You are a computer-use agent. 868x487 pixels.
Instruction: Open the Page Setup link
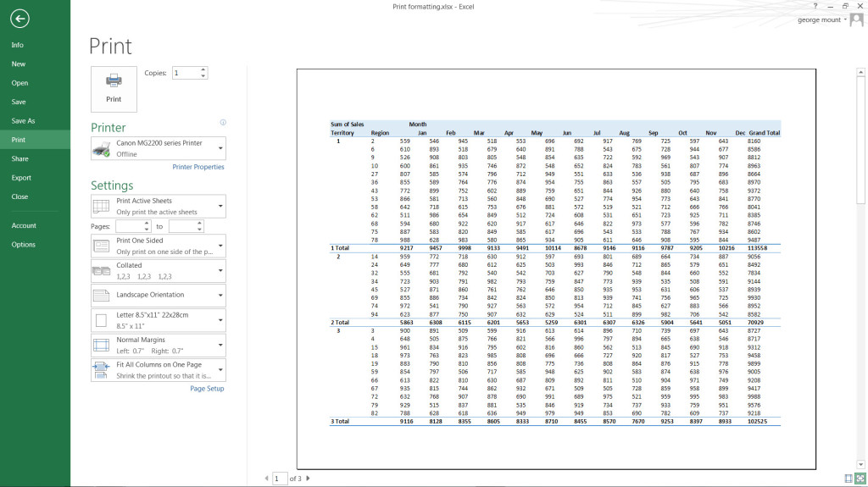pos(207,389)
